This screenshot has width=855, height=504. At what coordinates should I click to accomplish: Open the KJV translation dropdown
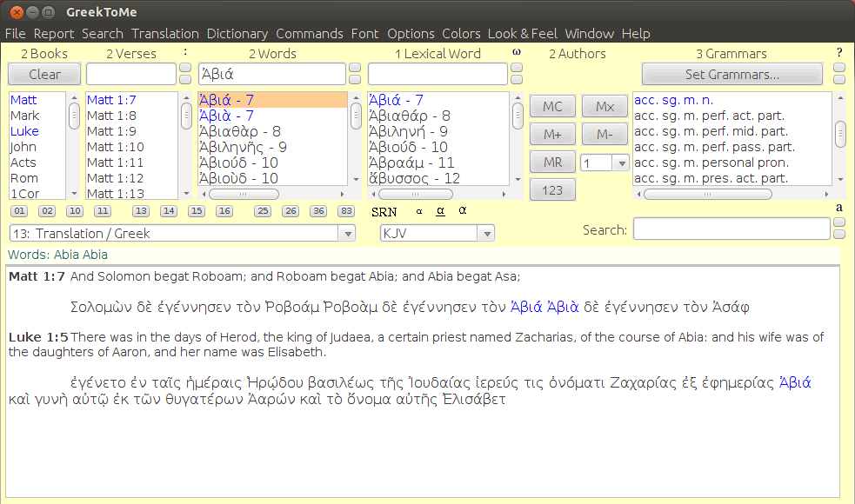437,233
